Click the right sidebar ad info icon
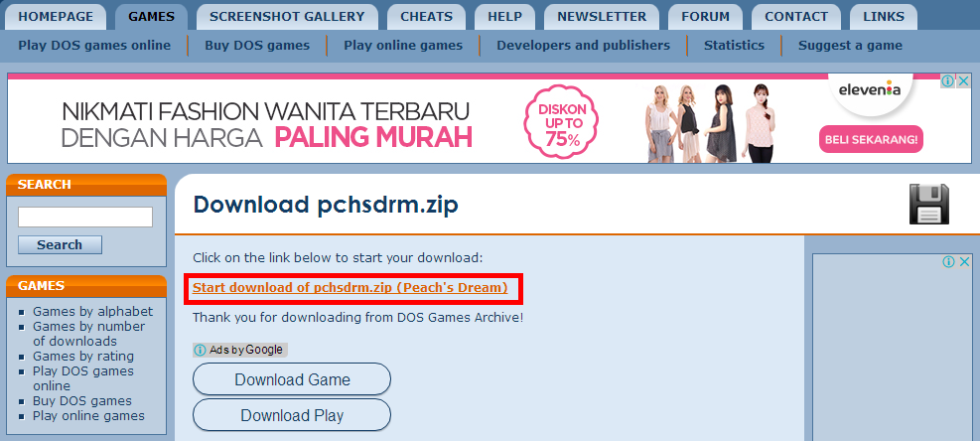980x441 pixels. tap(948, 261)
